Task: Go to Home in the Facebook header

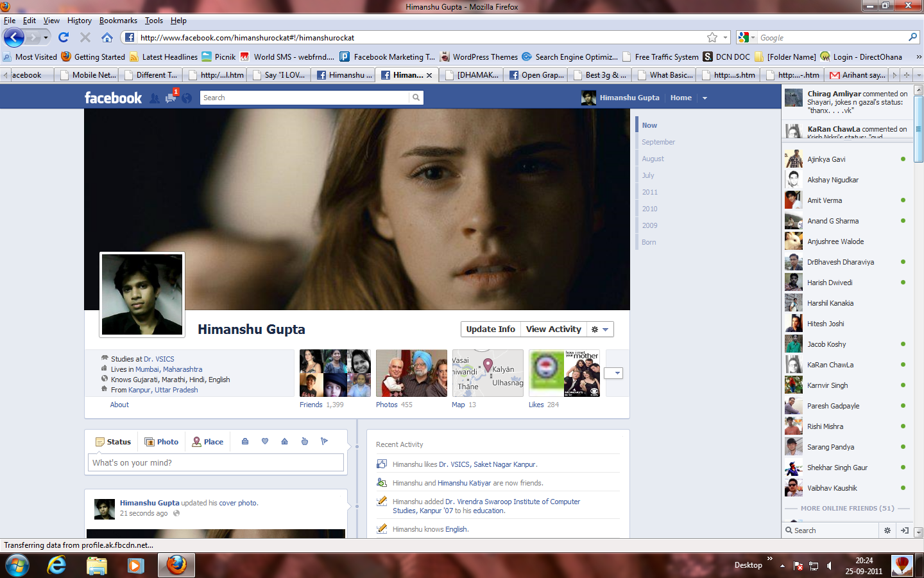Action: (x=681, y=98)
